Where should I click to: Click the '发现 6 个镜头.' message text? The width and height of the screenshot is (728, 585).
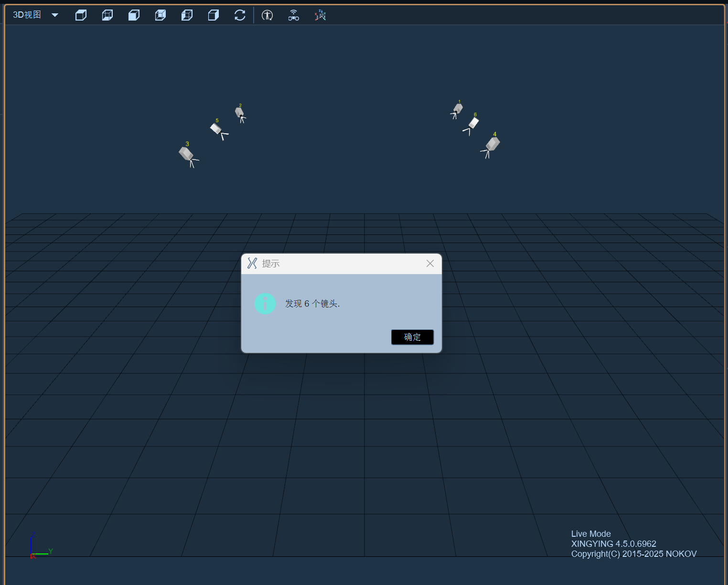point(312,304)
